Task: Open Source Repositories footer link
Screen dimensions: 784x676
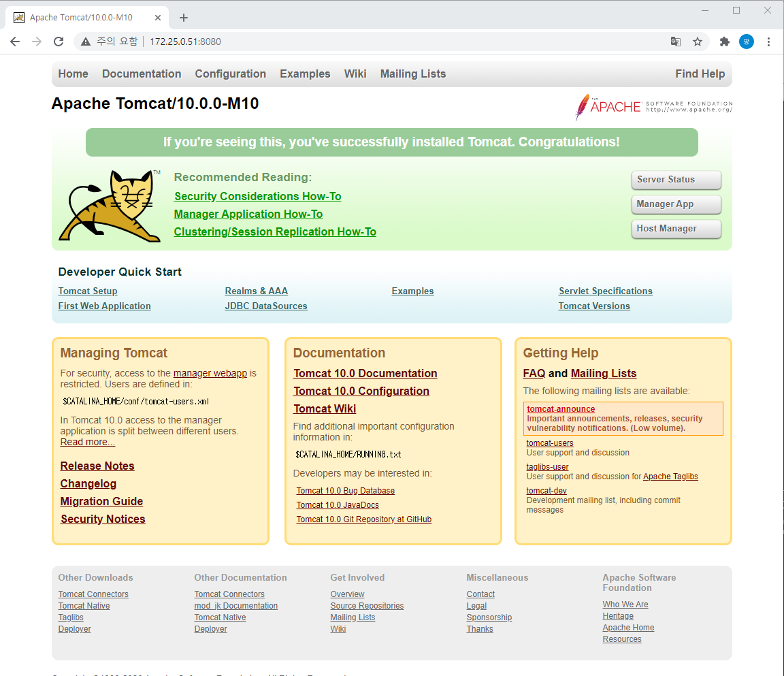Action: tap(367, 606)
